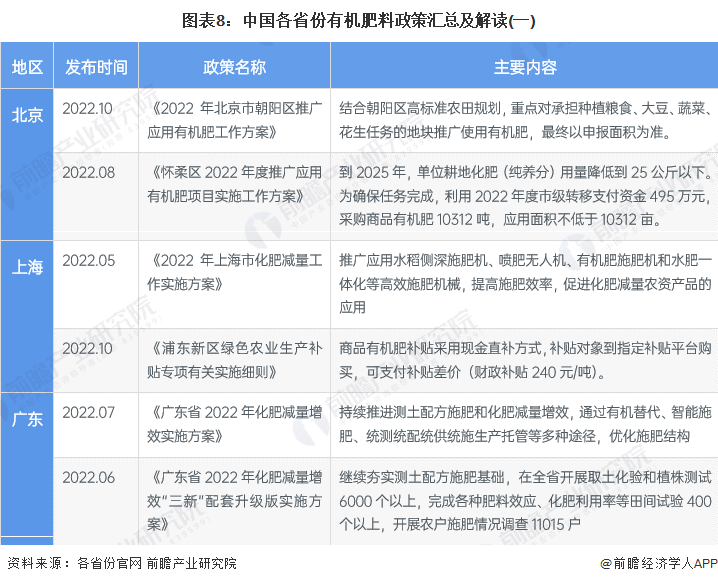Select the 北京 region cell
Image resolution: width=718 pixels, height=584 pixels.
point(27,114)
